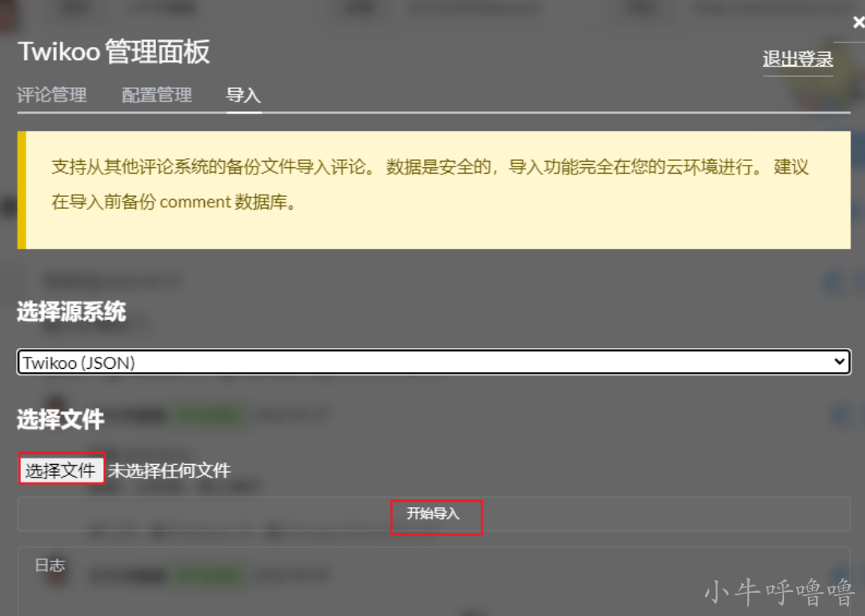Click the 未选择任何文件 file status text
The width and height of the screenshot is (865, 616).
pos(170,470)
